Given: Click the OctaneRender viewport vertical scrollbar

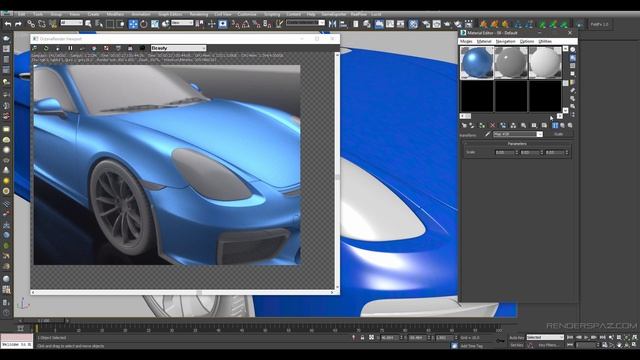Looking at the screenshot, I should 337,171.
